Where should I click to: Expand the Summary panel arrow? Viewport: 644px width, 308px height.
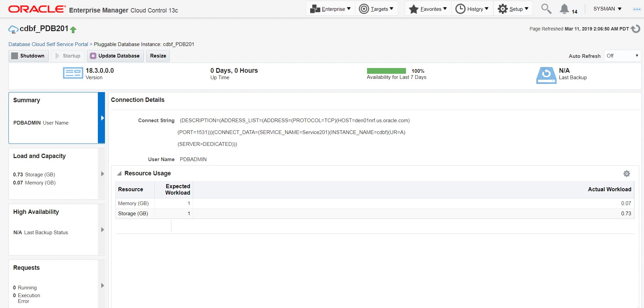[102, 118]
